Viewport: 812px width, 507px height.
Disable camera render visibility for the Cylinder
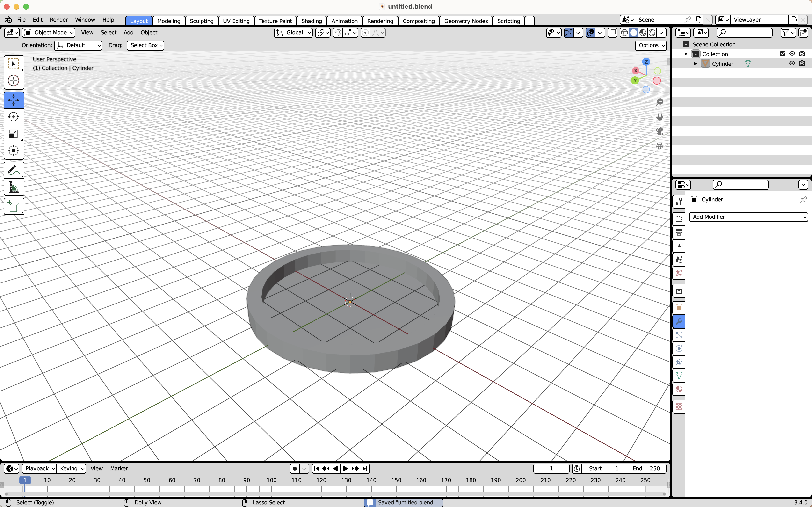click(x=803, y=63)
